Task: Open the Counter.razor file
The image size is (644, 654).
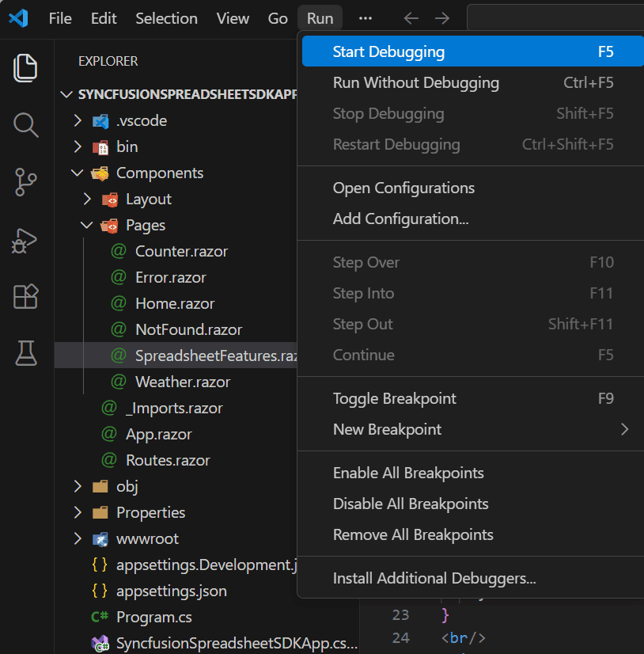Action: (x=181, y=252)
